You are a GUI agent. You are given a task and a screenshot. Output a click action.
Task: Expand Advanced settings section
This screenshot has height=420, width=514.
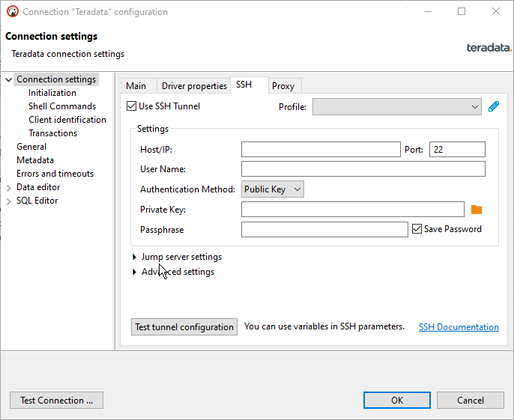[134, 272]
